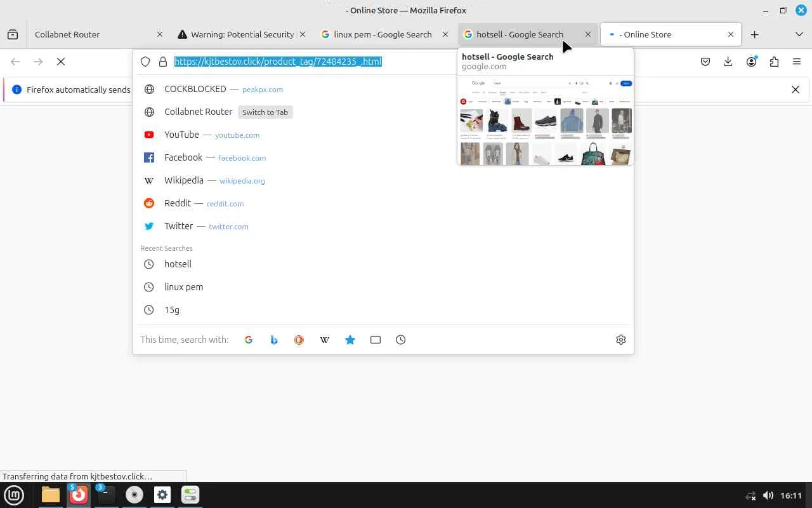Search this time with Google icon
The width and height of the screenshot is (812, 508).
point(249,340)
